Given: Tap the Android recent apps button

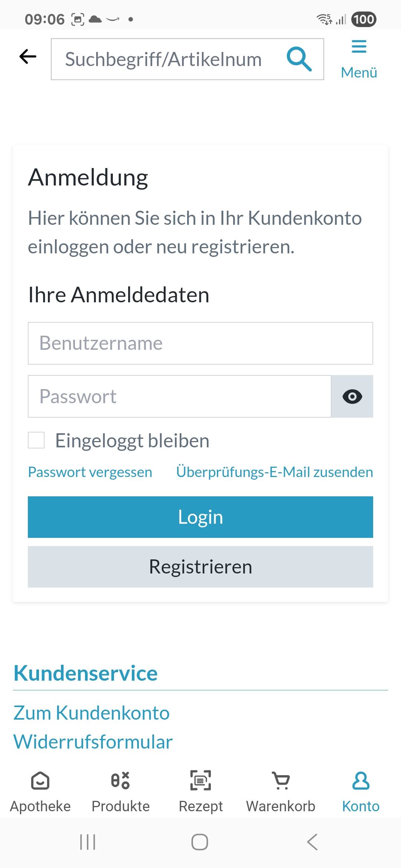Looking at the screenshot, I should [88, 842].
